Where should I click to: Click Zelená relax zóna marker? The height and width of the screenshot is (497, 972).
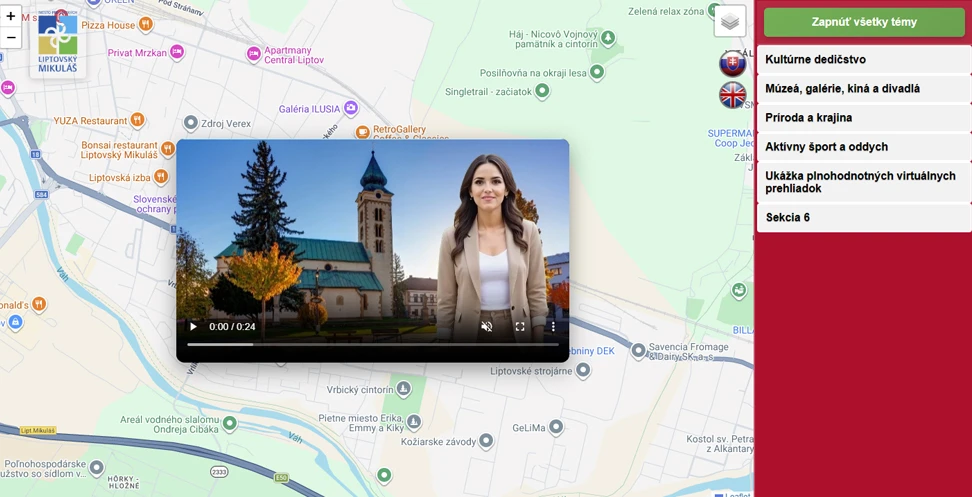715,11
